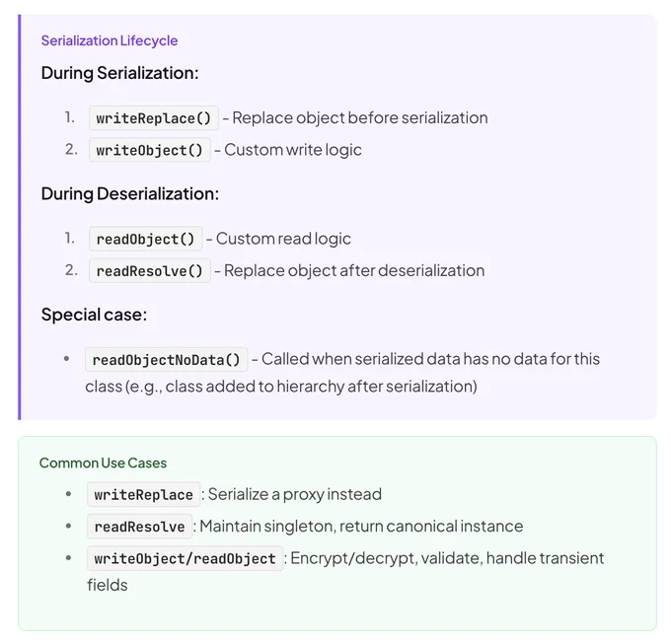
Task: Click the During Deserialization heading
Action: coord(130,193)
